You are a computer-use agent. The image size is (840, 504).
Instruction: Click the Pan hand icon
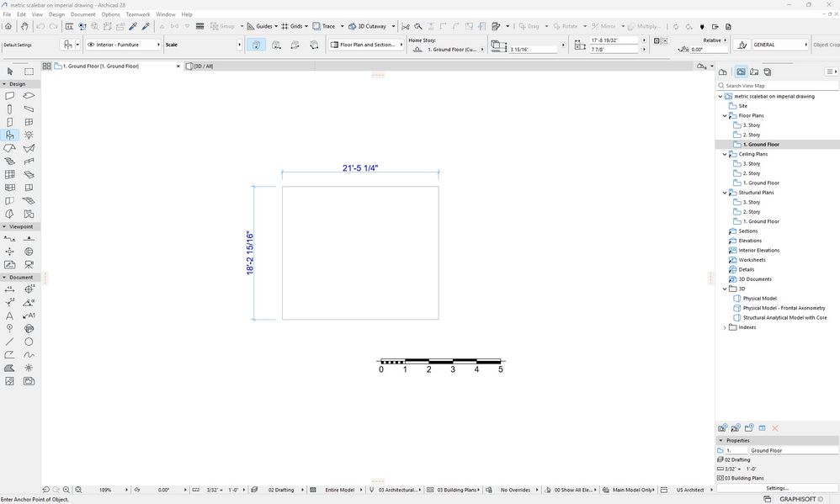click(24, 26)
